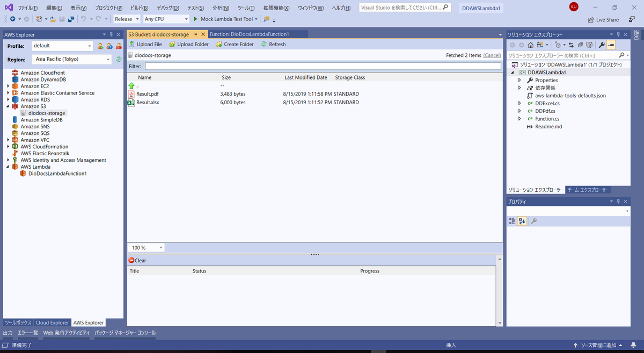The width and height of the screenshot is (644, 353).
Task: Click Collapse All icon in Solution Explorer
Action: click(581, 45)
